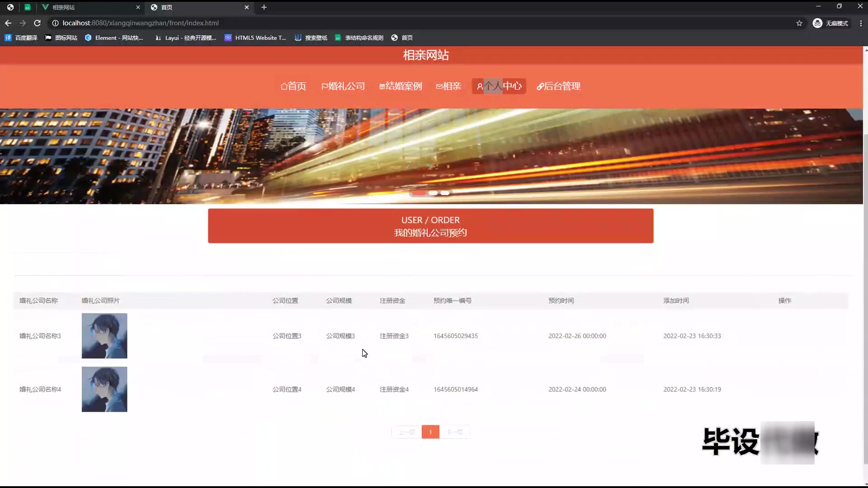This screenshot has height=488, width=868.
Task: Click the browser reload icon
Action: (38, 23)
